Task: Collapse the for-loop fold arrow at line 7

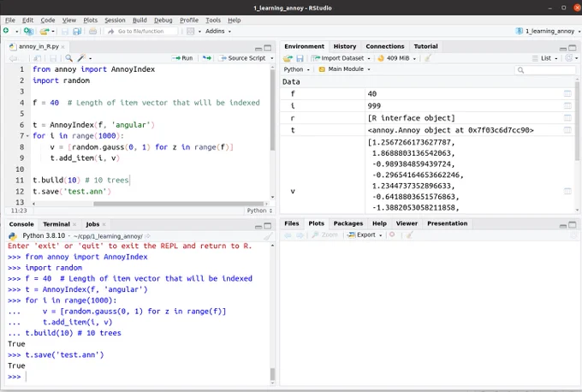Action: [27, 136]
